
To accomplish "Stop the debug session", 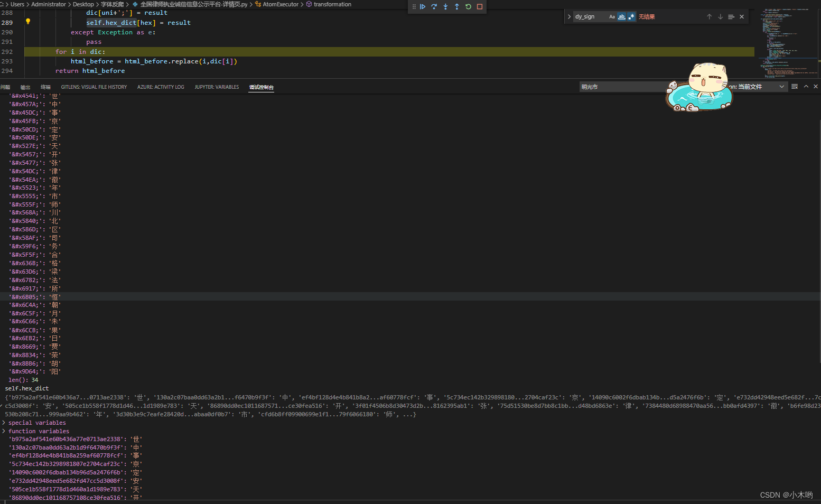I will coord(480,7).
